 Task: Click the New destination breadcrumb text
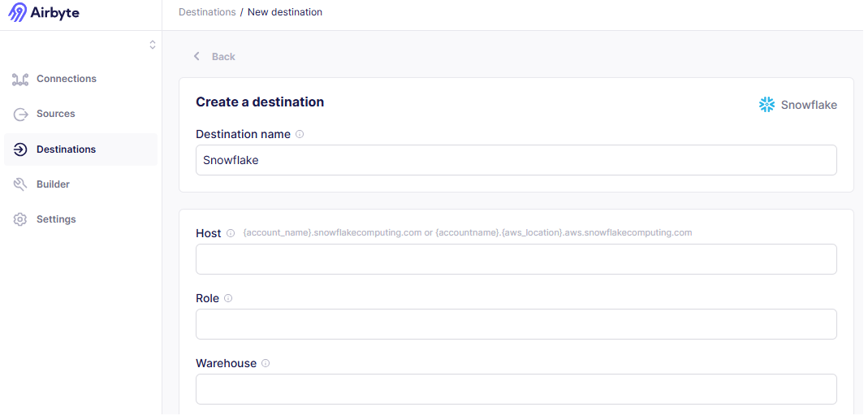pyautogui.click(x=284, y=12)
